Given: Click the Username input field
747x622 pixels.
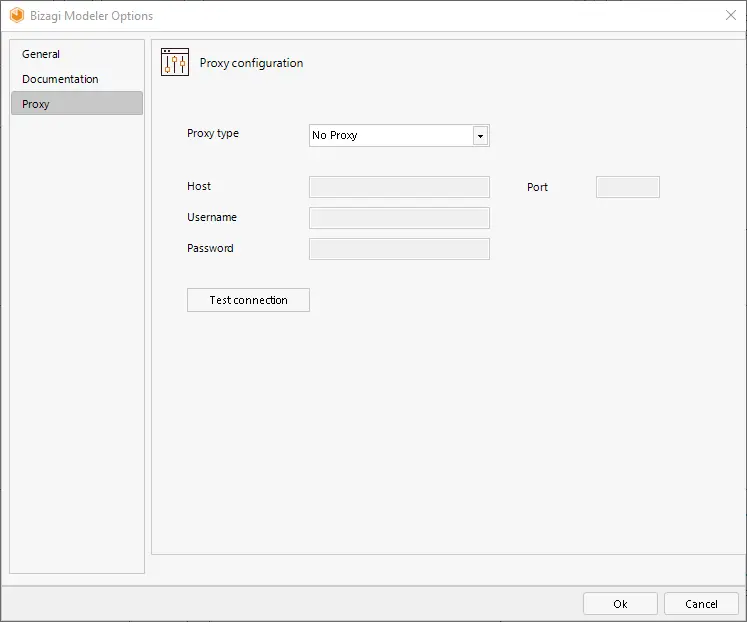Looking at the screenshot, I should tap(399, 218).
